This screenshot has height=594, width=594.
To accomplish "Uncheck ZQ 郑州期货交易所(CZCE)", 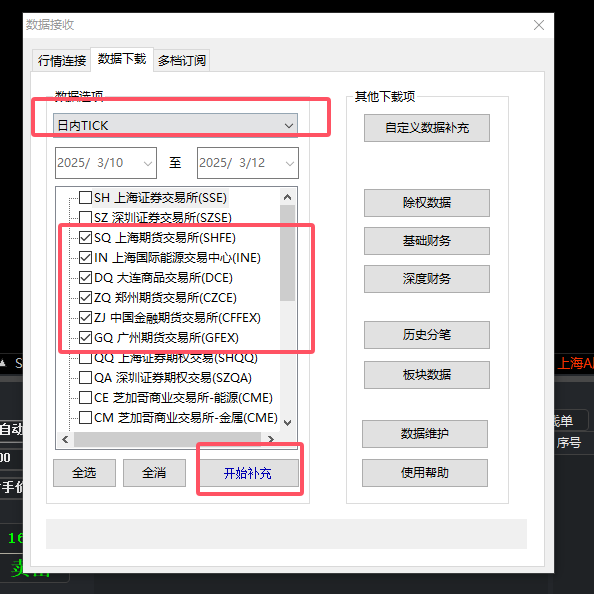I will pyautogui.click(x=85, y=298).
